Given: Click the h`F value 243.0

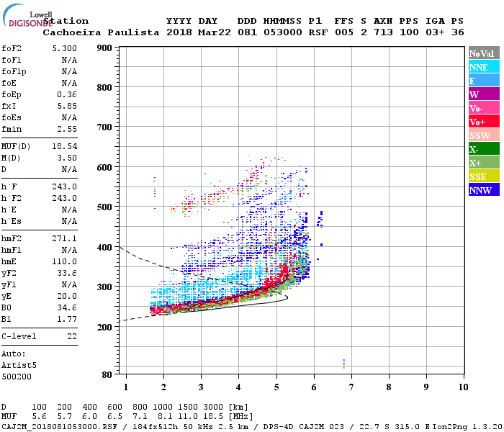Looking at the screenshot, I should tap(65, 186).
